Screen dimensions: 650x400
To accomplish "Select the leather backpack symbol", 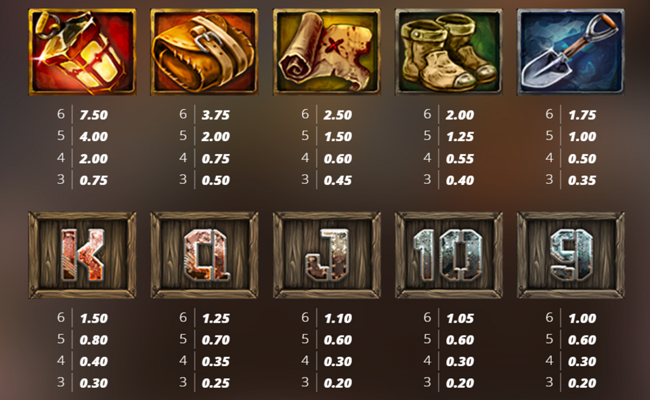I will (x=204, y=52).
